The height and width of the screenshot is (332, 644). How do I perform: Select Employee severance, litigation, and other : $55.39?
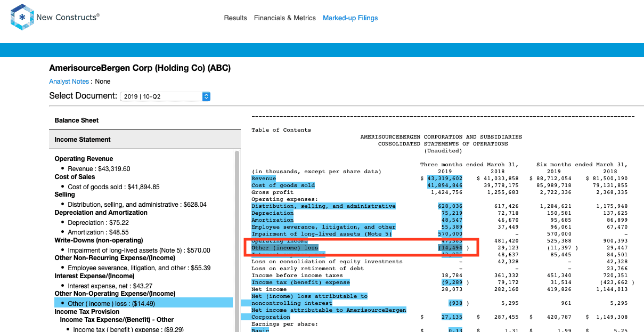click(139, 268)
